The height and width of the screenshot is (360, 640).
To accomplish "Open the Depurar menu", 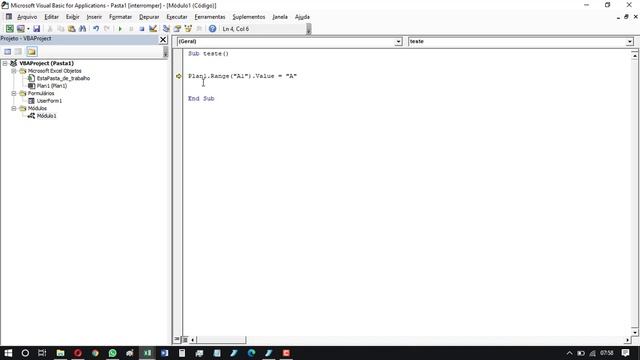I will point(149,17).
